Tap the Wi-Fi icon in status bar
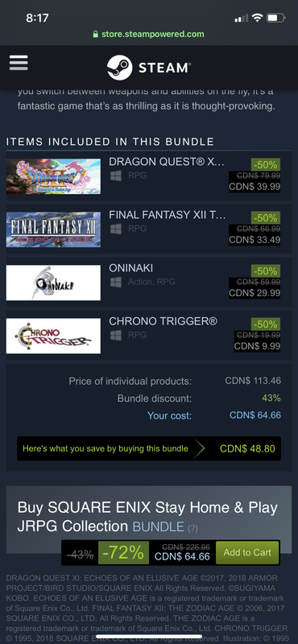 [x=257, y=18]
